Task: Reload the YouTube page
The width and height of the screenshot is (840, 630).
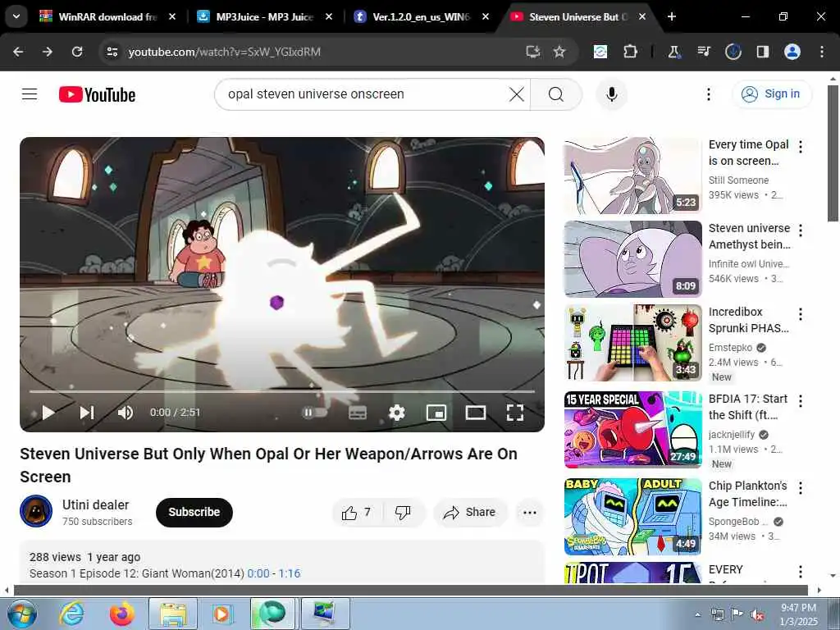Action: click(x=77, y=52)
